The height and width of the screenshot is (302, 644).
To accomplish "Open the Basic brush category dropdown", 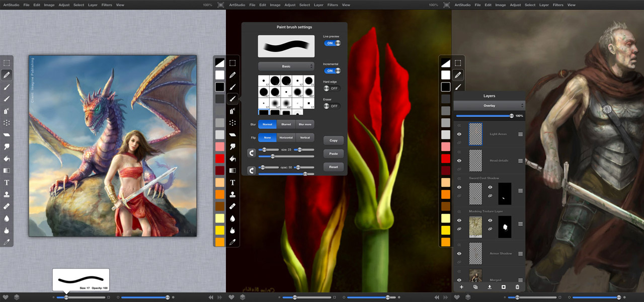I will 286,66.
